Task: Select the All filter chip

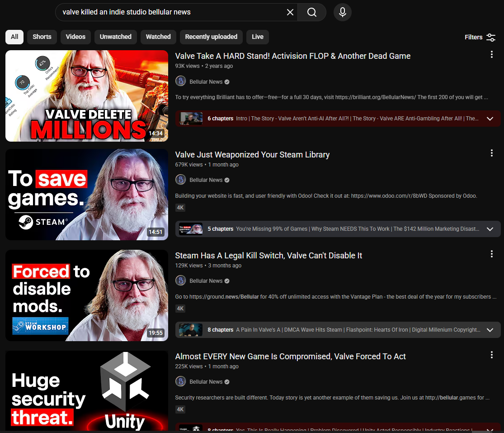Action: (14, 37)
